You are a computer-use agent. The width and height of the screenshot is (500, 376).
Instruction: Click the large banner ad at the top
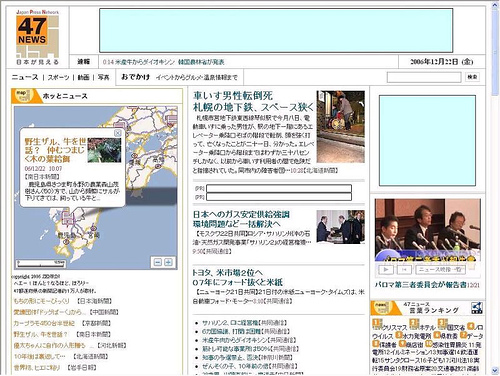point(276,30)
